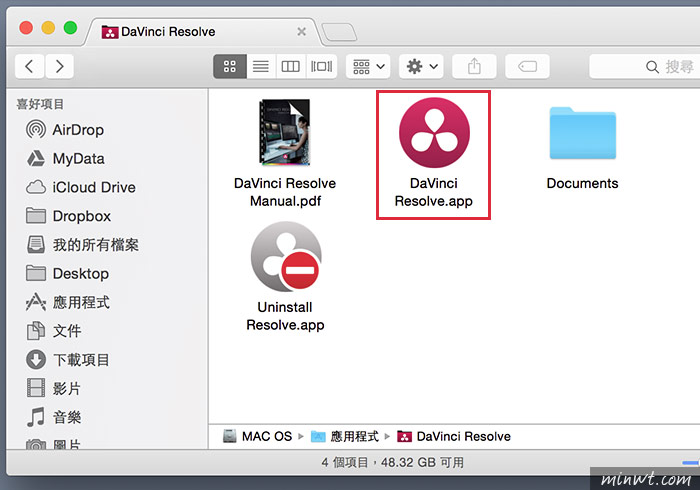Click the Edit Tags toolbar button
Screen dimensions: 700x490
[x=527, y=66]
